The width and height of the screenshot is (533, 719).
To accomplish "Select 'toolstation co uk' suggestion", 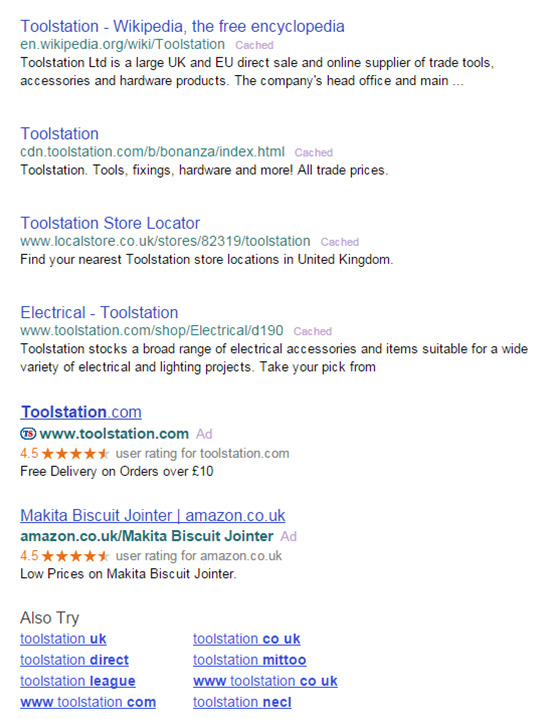I will (x=247, y=639).
